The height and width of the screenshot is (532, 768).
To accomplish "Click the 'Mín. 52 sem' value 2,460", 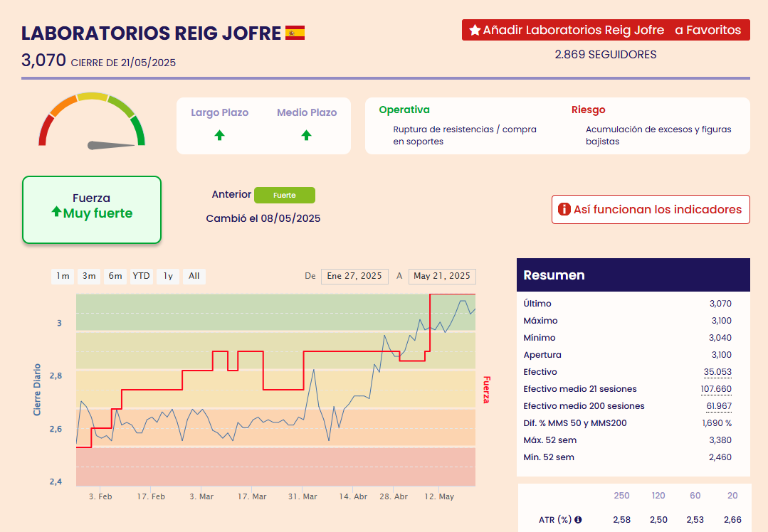I will (x=720, y=457).
